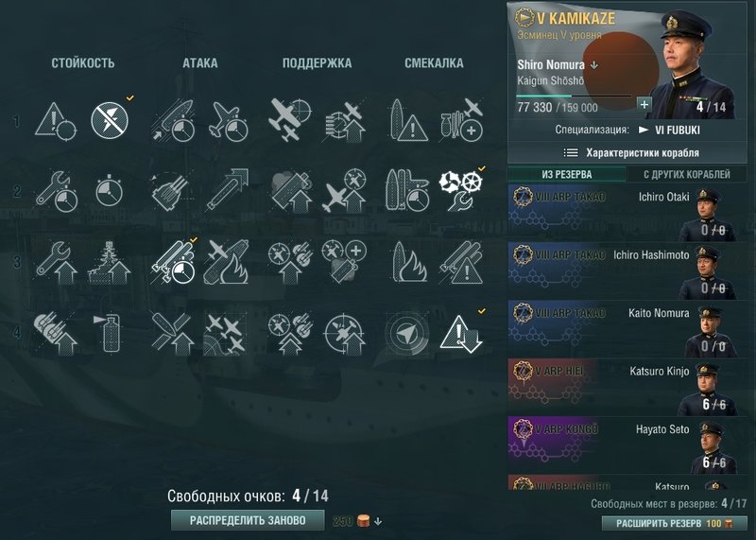Toggle the checked torpedo reload timer skill

(172, 262)
